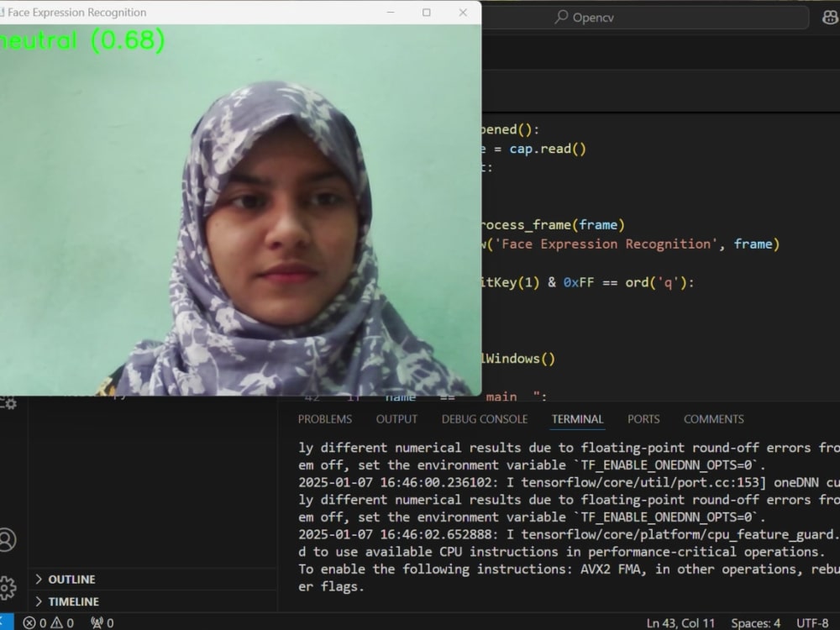Click cap.read() in the code editor
The height and width of the screenshot is (630, 840).
tap(548, 149)
